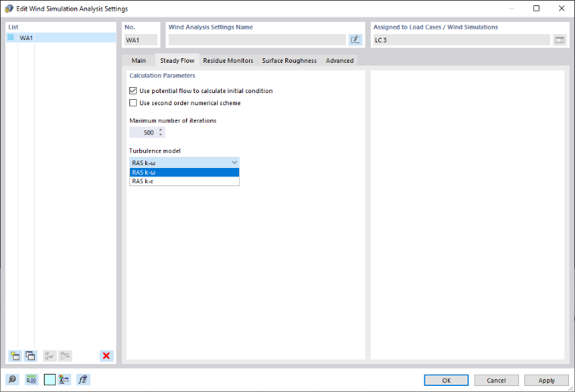Increase maximum iterations with up arrow
The height and width of the screenshot is (392, 575).
click(x=160, y=130)
